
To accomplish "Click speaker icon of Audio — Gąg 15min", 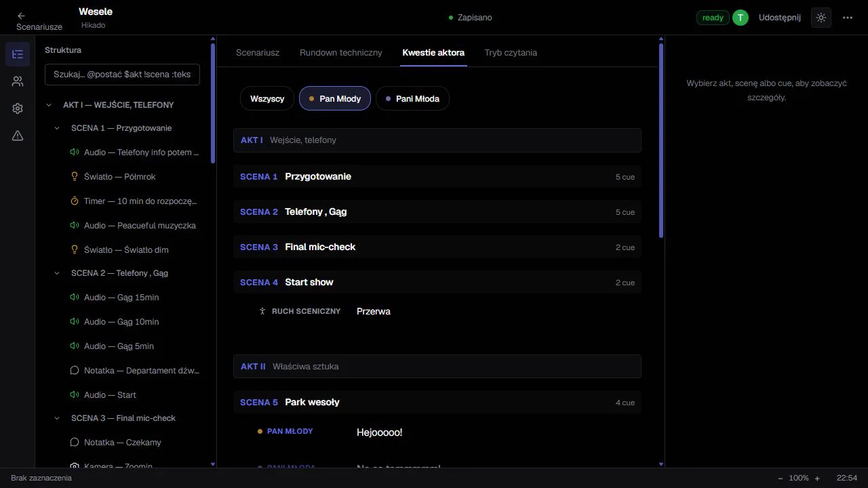I will (x=75, y=298).
